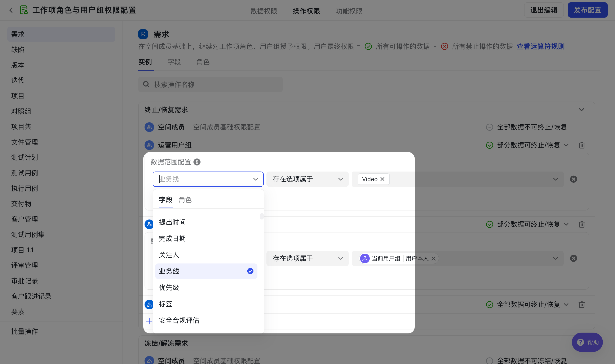Toggle the 业务线 checked option
This screenshot has width=615, height=364.
(206, 271)
